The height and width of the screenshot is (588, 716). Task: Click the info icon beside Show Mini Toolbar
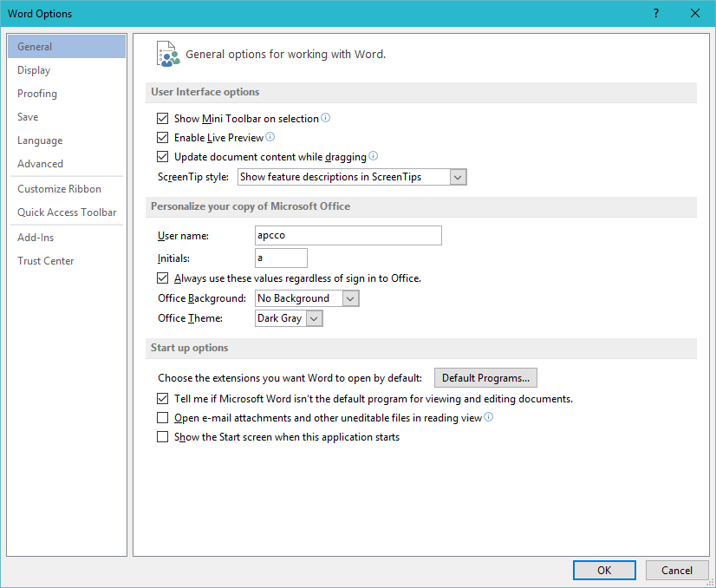coord(326,118)
